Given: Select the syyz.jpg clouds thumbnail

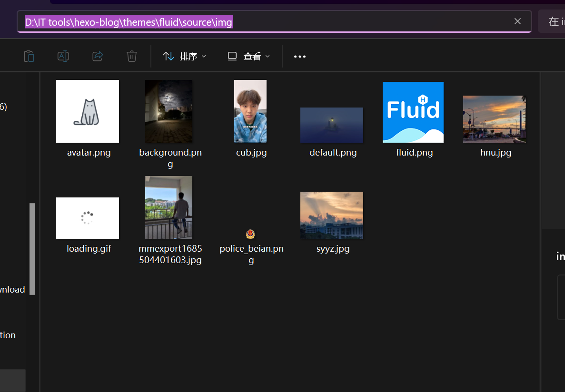Looking at the screenshot, I should 332,215.
